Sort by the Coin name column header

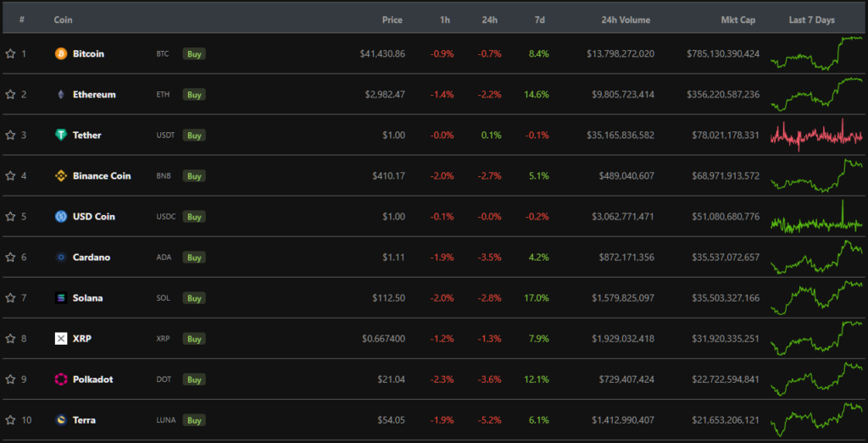tap(63, 19)
